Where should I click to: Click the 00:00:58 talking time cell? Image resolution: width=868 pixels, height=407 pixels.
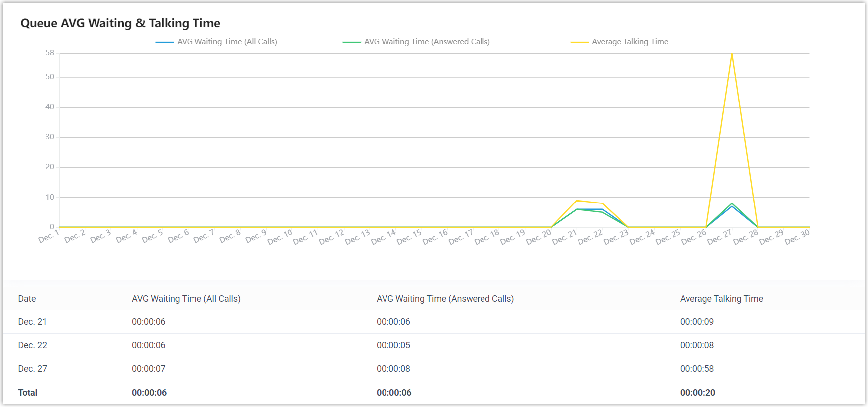pos(697,369)
